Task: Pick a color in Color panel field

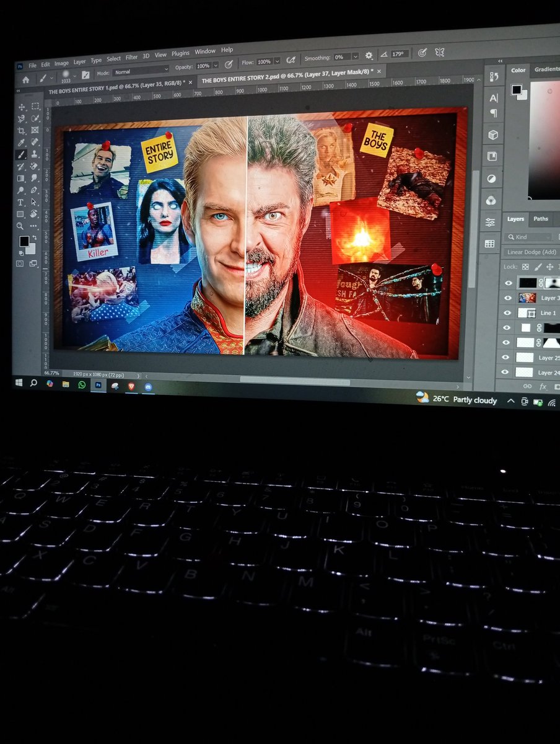Action: (545, 141)
